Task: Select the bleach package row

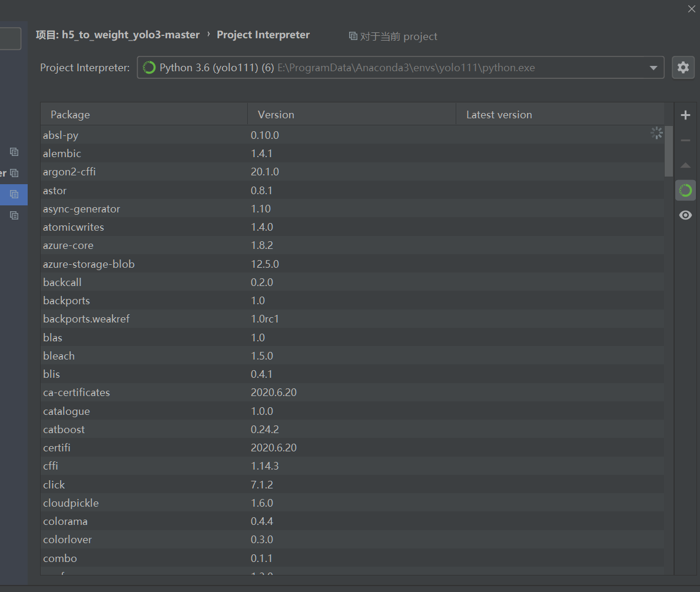Action: coord(352,356)
